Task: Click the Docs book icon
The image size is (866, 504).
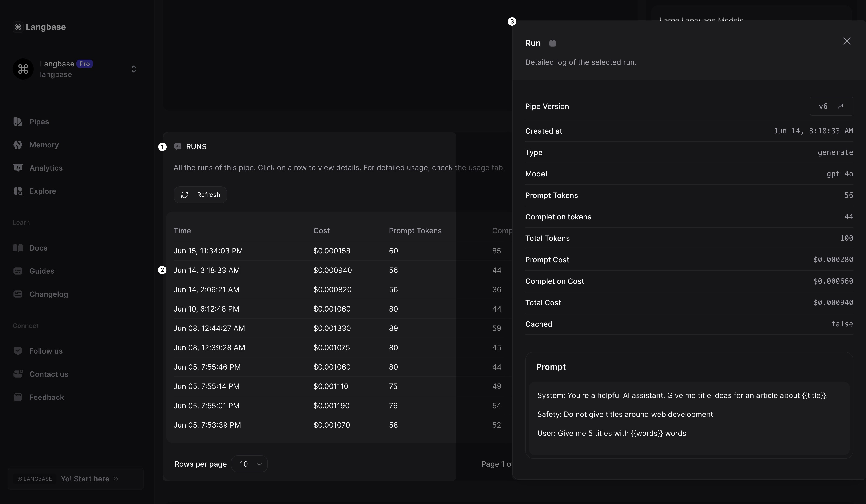Action: click(x=18, y=248)
